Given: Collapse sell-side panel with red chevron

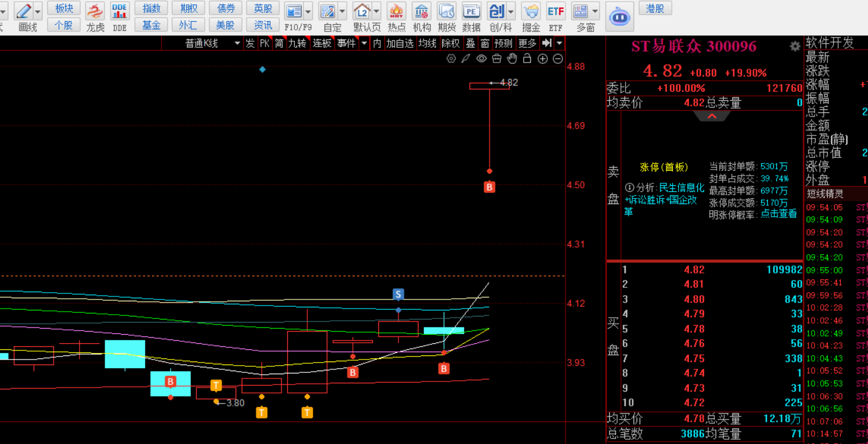Looking at the screenshot, I should pos(712,116).
